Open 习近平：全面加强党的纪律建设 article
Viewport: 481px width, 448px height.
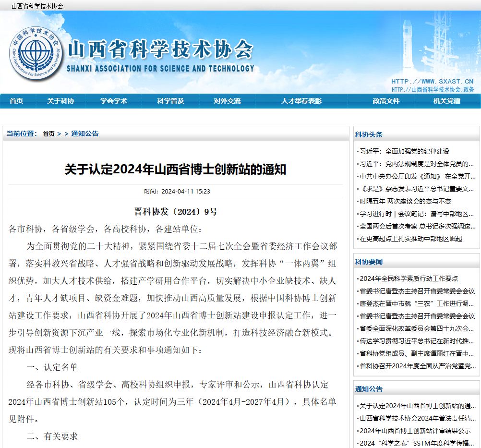pyautogui.click(x=404, y=151)
